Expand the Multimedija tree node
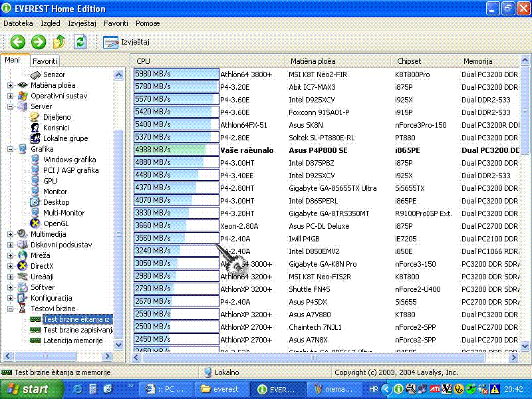The height and width of the screenshot is (399, 532). 11,234
